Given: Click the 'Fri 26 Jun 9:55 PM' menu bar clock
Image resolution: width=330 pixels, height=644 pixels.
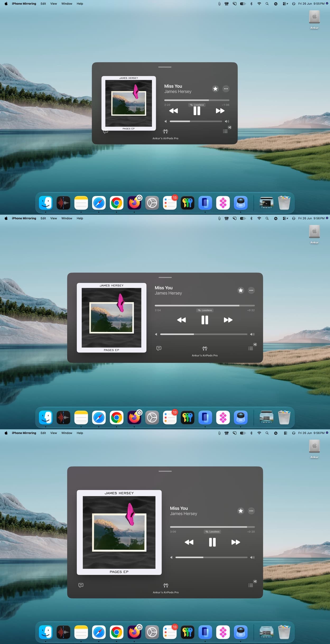Looking at the screenshot, I should [x=311, y=4].
